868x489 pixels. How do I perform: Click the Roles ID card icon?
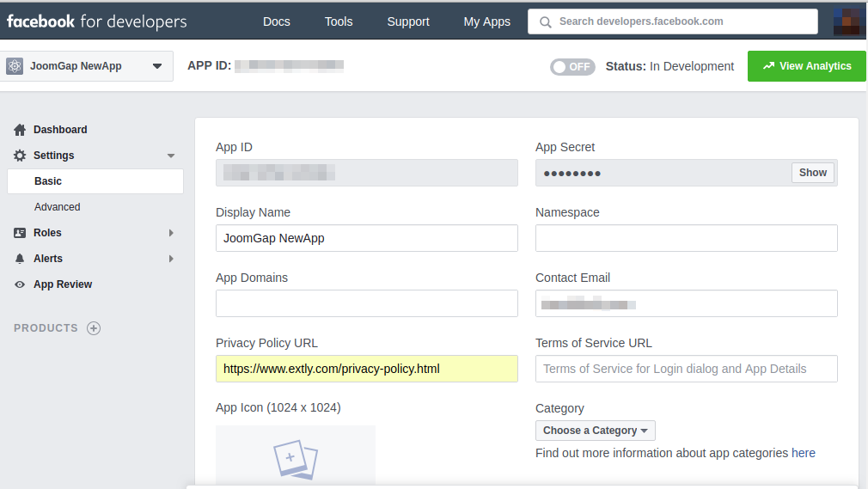(x=20, y=233)
